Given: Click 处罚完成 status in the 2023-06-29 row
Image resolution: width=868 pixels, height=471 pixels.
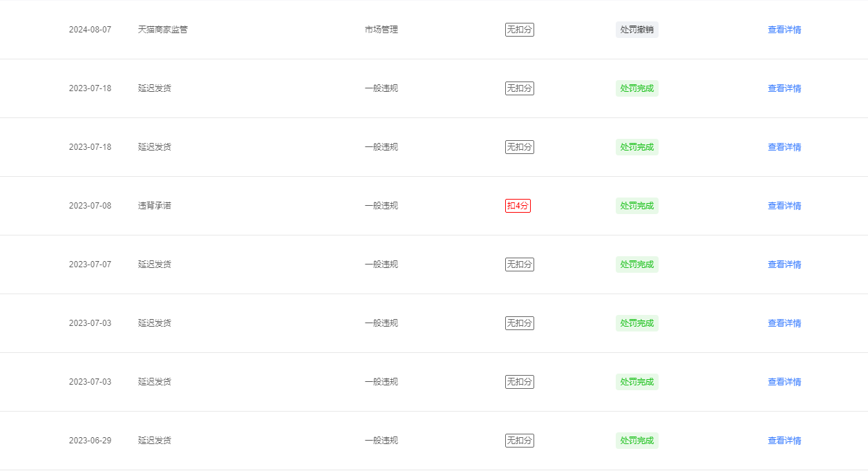Looking at the screenshot, I should click(x=637, y=441).
